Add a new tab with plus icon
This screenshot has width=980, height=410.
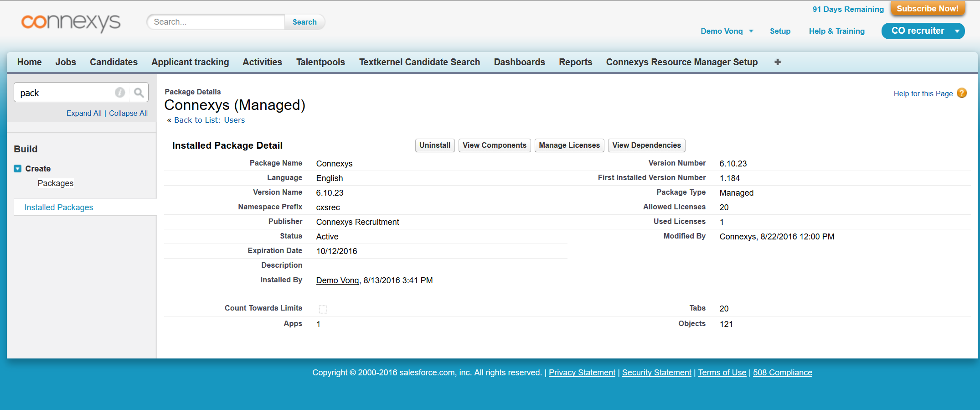click(x=778, y=62)
